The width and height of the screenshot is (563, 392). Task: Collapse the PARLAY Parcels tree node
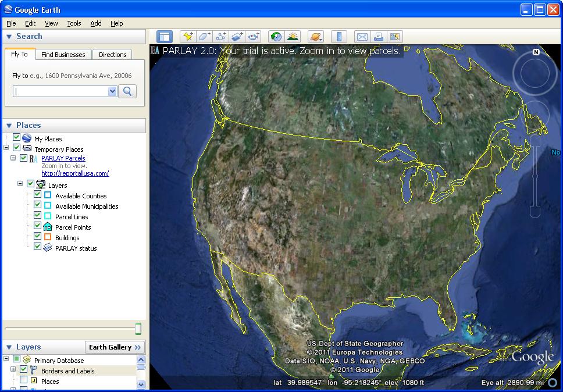coord(13,158)
